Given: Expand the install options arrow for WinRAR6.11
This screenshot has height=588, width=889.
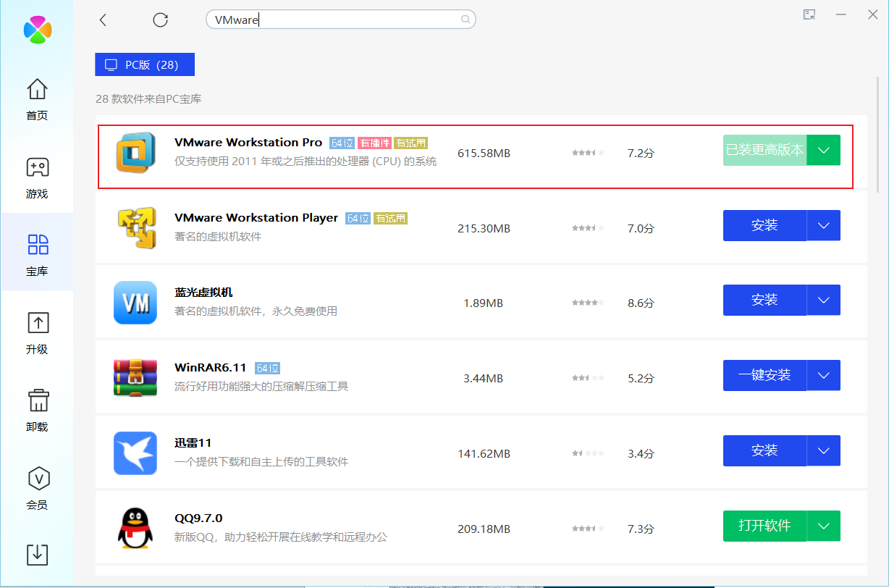Looking at the screenshot, I should tap(824, 375).
